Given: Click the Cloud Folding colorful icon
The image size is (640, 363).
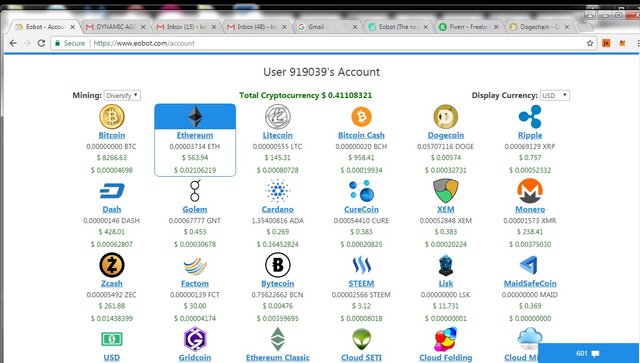Looking at the screenshot, I should coord(445,339).
